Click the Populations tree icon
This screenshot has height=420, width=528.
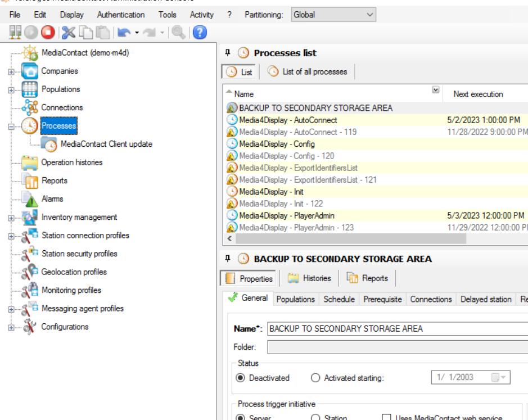coord(30,89)
